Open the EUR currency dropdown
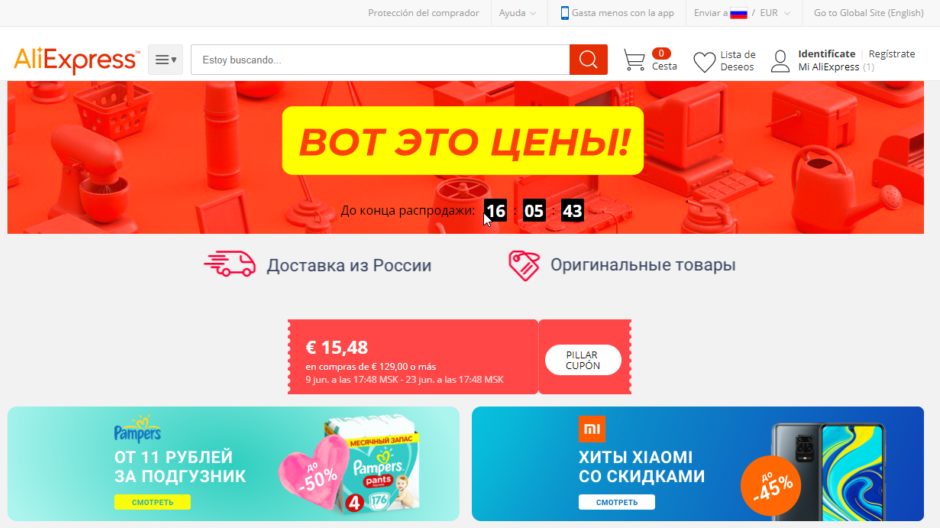 click(775, 13)
